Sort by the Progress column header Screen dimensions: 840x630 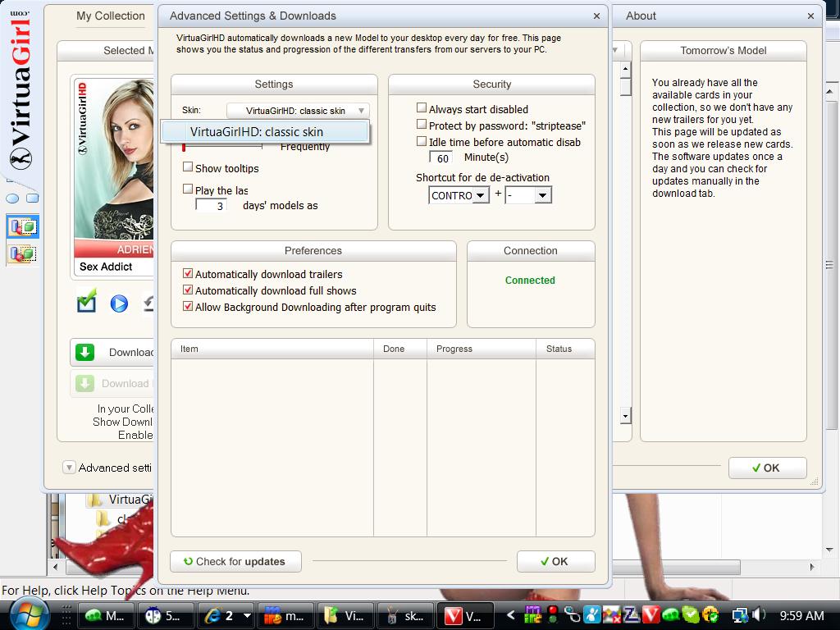[x=481, y=349]
